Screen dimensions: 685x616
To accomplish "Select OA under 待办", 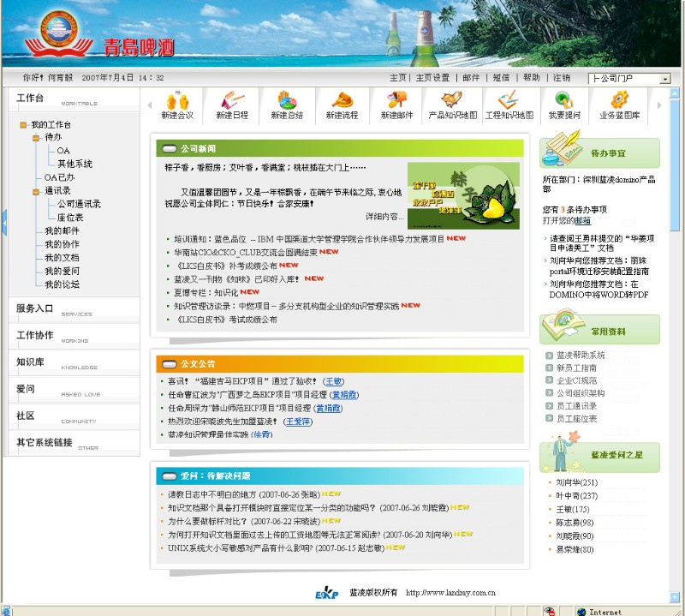I will pos(63,151).
